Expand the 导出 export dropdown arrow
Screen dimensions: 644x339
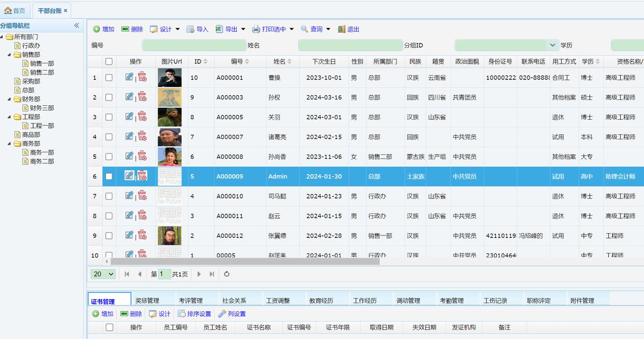[243, 30]
